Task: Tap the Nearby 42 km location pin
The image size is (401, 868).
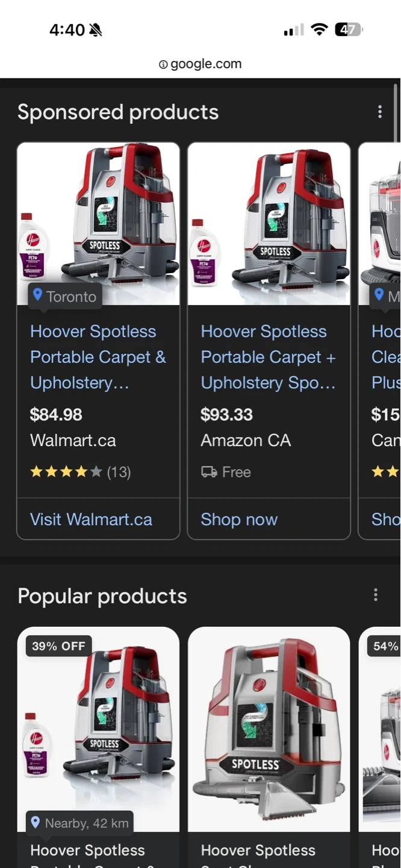Action: 36,822
